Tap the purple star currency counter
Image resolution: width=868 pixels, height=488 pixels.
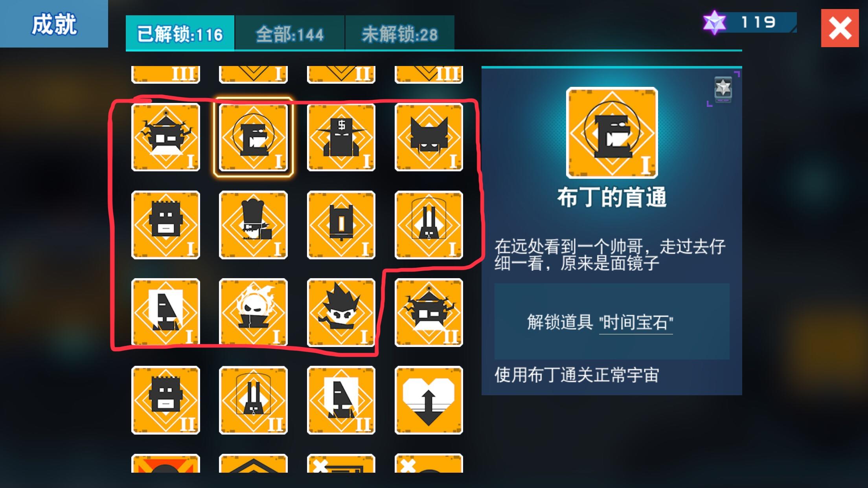pos(749,22)
